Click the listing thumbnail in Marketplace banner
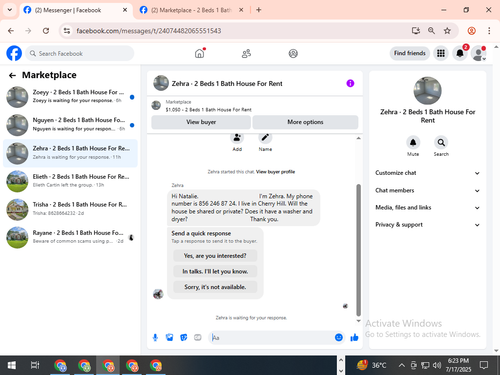This screenshot has width=500, height=375. (156, 106)
